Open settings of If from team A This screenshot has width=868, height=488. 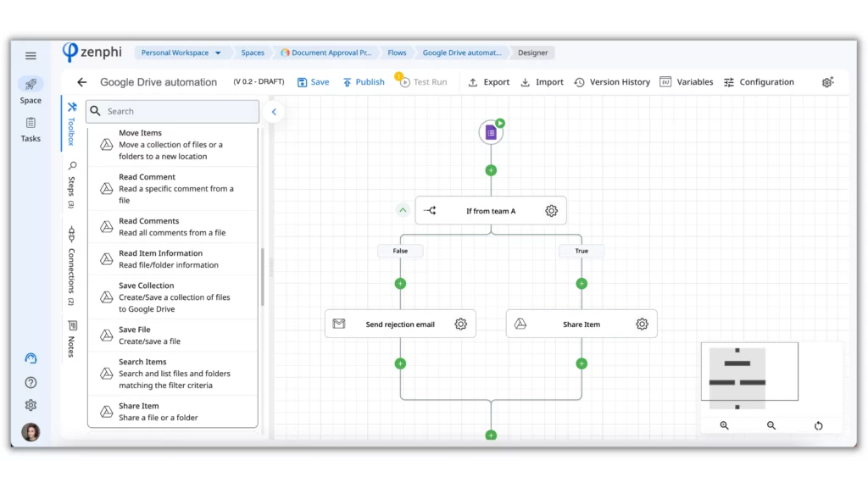click(551, 211)
